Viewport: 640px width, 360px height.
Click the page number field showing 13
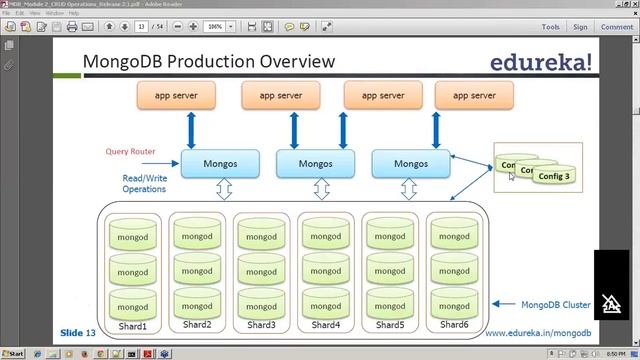141,27
